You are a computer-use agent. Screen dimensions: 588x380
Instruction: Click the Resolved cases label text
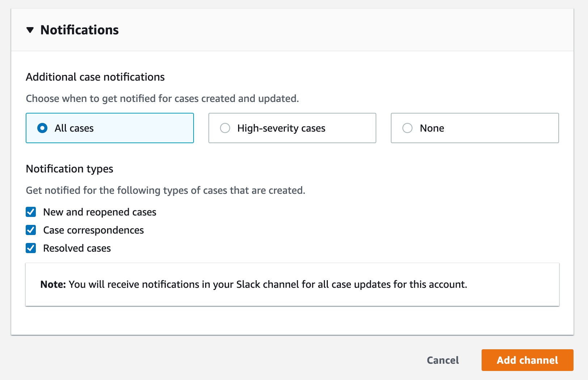tap(77, 248)
